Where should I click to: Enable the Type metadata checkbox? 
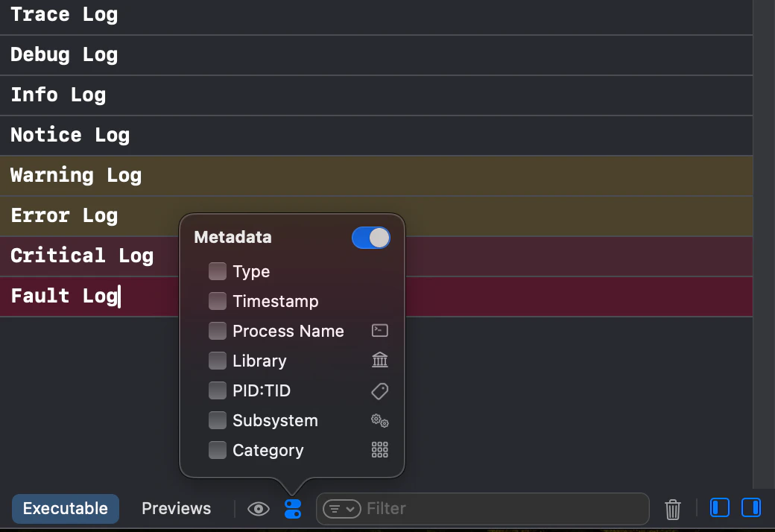pyautogui.click(x=218, y=271)
